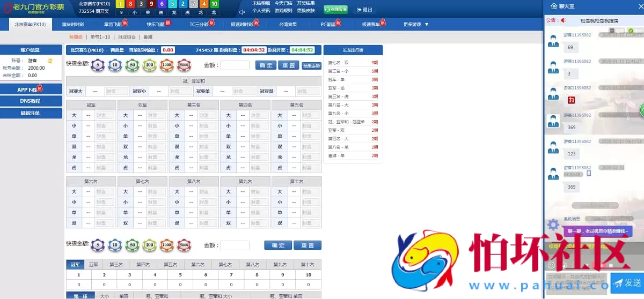The width and height of the screenshot is (644, 299).
Task: Open 更换皮肤 link in header
Action: 306,11
